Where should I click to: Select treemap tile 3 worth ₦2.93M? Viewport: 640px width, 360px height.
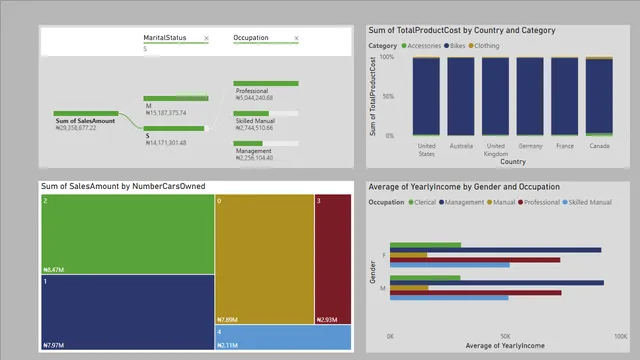click(333, 259)
